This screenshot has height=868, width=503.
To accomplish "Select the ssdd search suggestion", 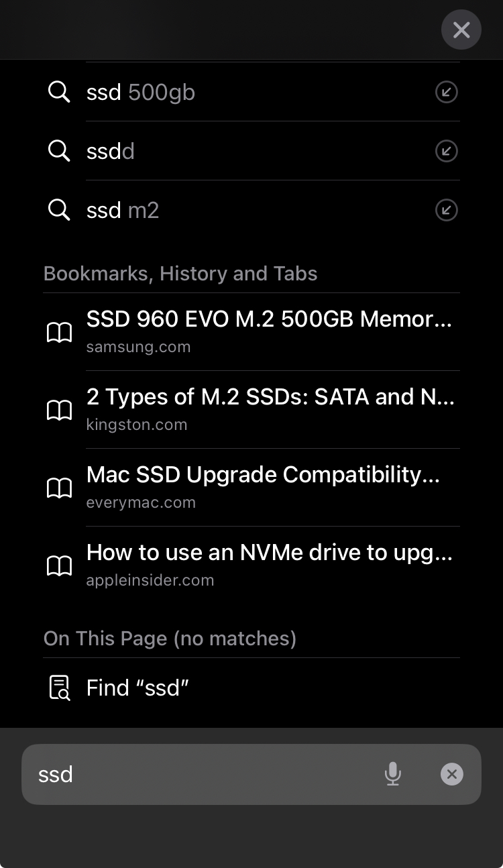I will [x=251, y=151].
